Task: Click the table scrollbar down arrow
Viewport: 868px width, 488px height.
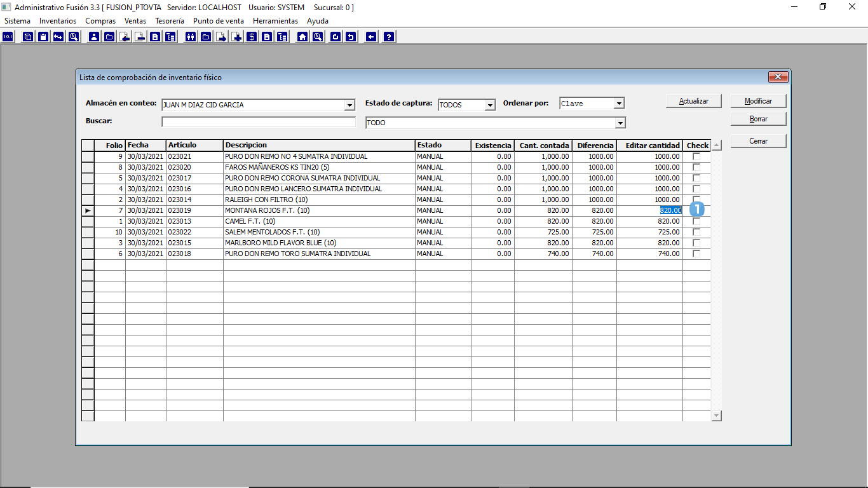Action: pyautogui.click(x=717, y=416)
